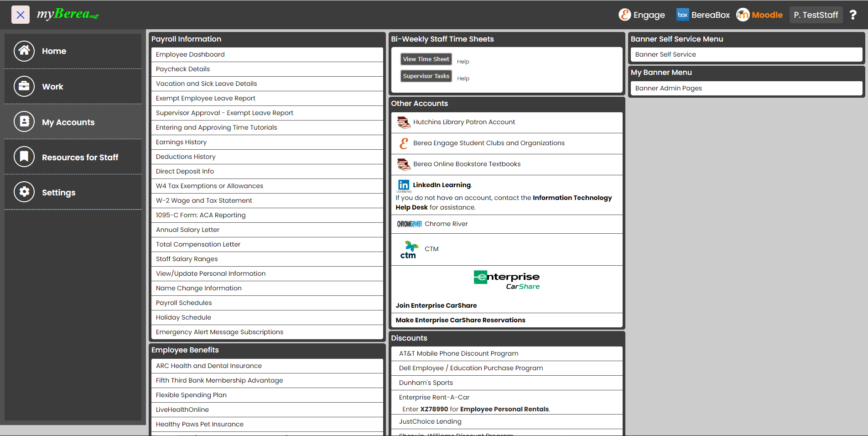
Task: Click the Work briefcase icon
Action: [24, 86]
